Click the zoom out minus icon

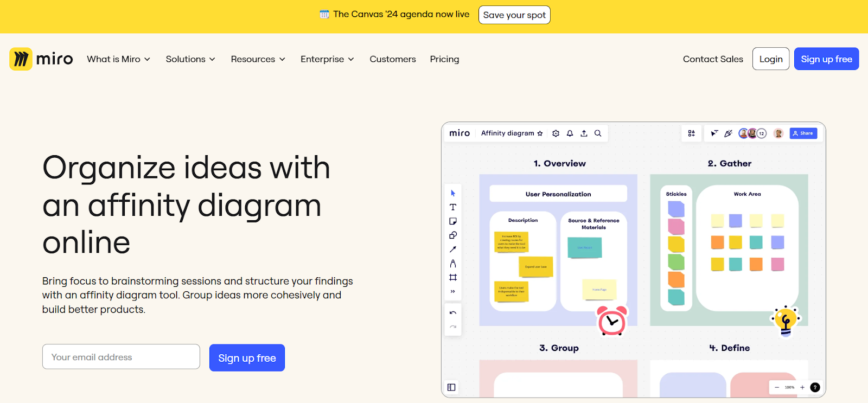click(x=777, y=387)
